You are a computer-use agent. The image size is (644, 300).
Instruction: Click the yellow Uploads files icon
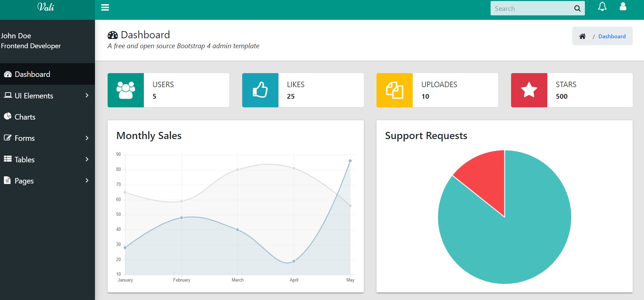coord(394,90)
